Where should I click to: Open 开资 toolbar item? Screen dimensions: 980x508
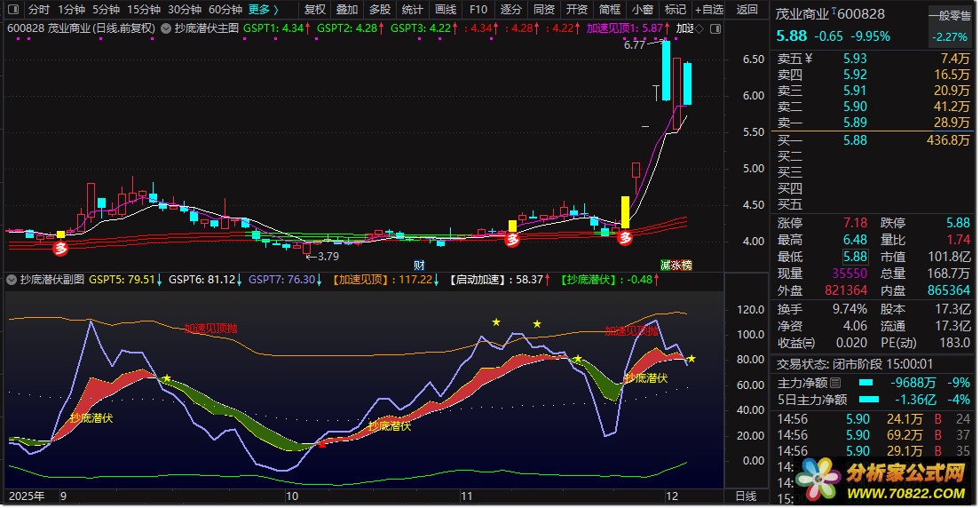pyautogui.click(x=576, y=10)
